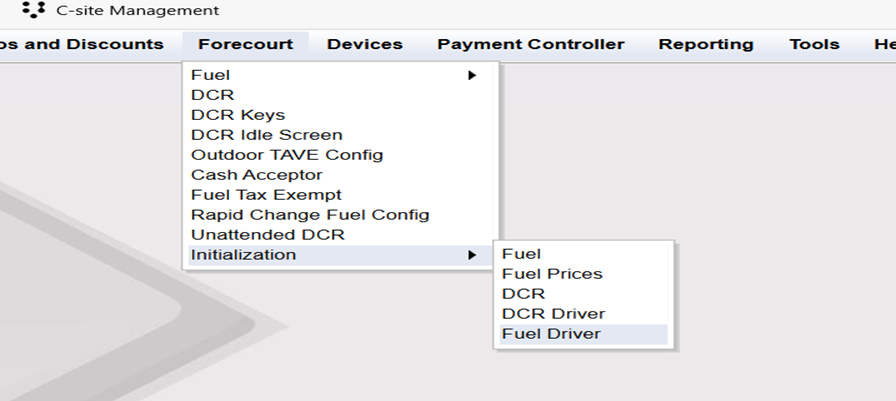Screen dimensions: 896x401
Task: Open Outdoor TAVE Config
Action: [x=287, y=155]
